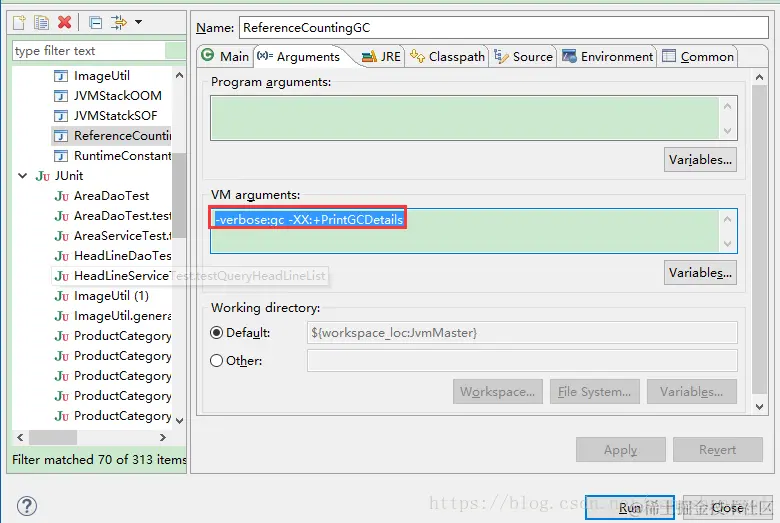Open the filter launch configurations menu arrow
The height and width of the screenshot is (523, 780).
click(139, 22)
